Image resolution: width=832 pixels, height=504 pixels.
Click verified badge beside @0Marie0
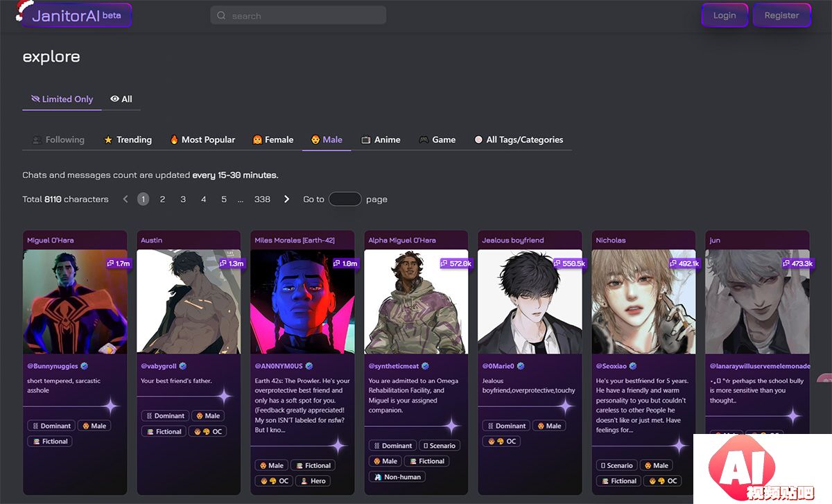click(521, 365)
